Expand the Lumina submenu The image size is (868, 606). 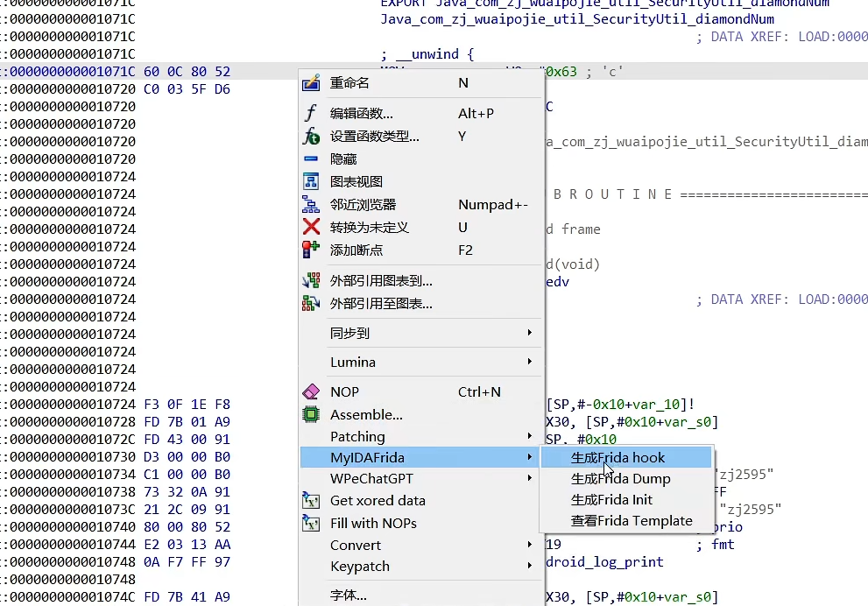pos(420,362)
